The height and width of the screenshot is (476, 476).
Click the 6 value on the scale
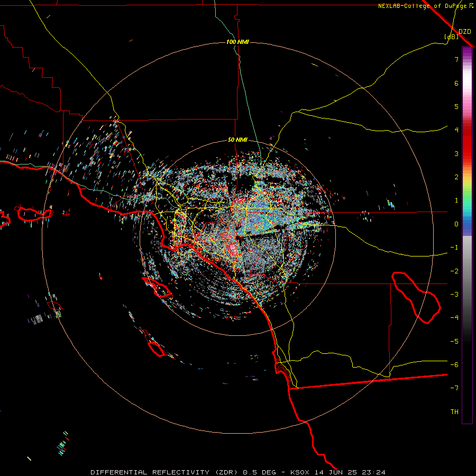click(456, 83)
